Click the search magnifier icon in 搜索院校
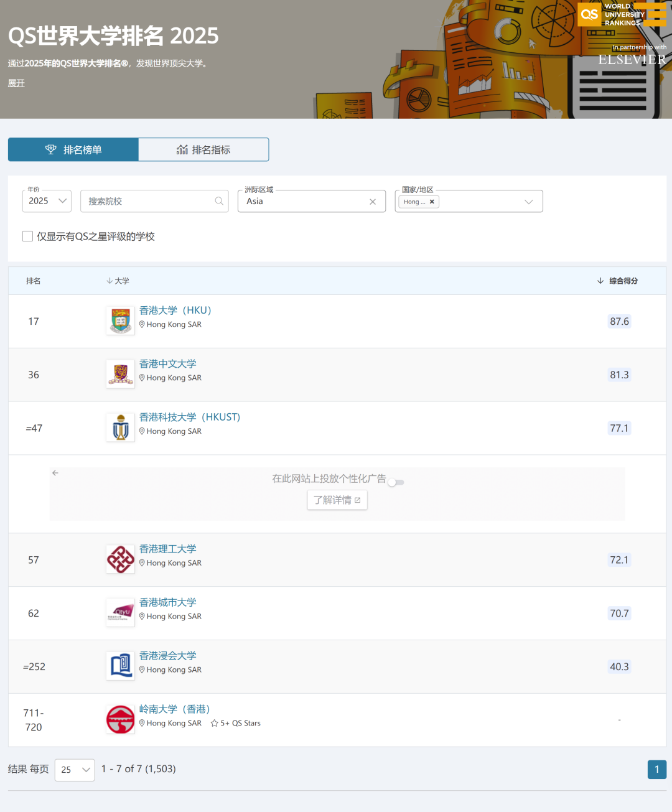The image size is (672, 812). 219,201
